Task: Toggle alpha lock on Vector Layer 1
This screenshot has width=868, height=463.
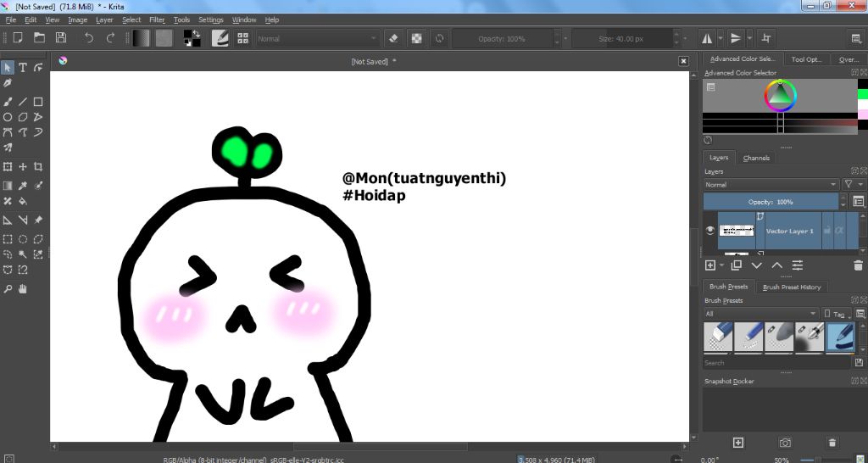Action: click(x=839, y=231)
